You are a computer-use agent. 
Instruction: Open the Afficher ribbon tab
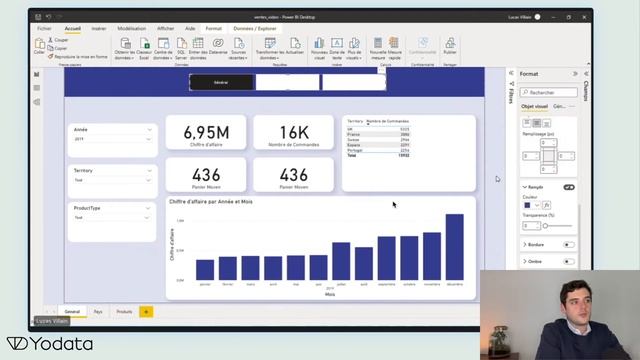point(165,29)
